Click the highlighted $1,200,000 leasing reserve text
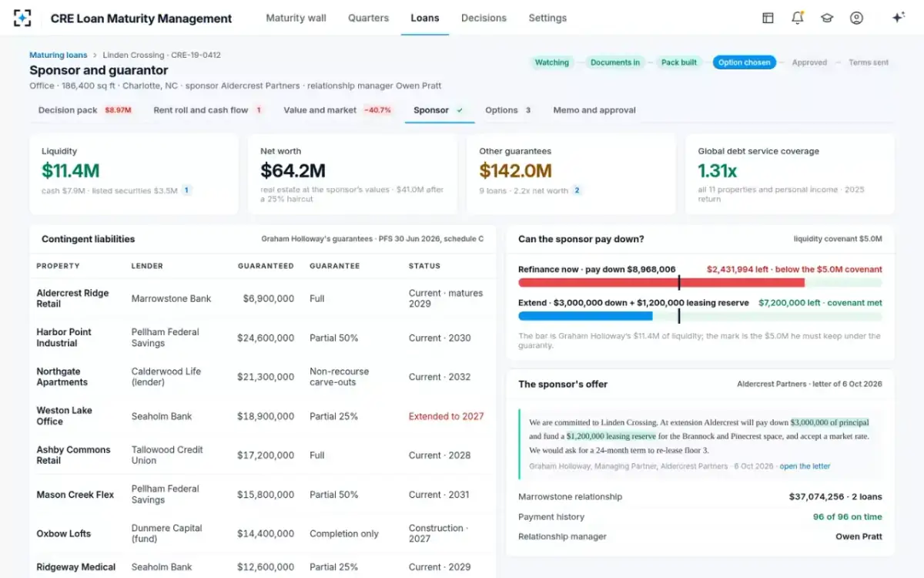Viewport: 924px width, 578px height. (611, 436)
